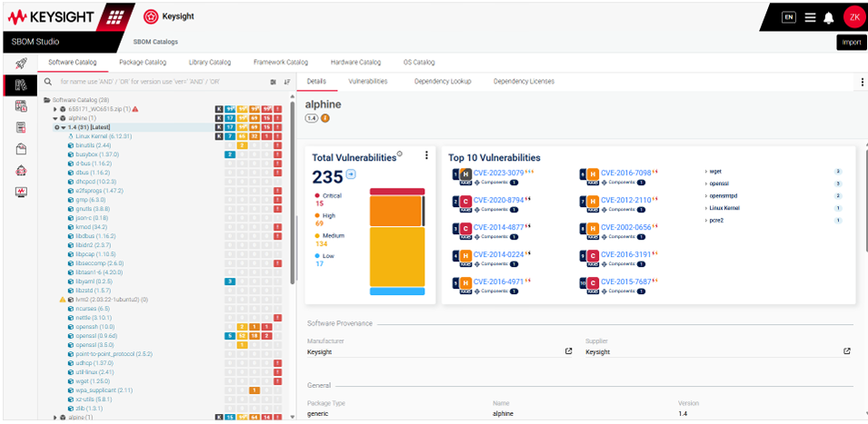The height and width of the screenshot is (424, 868).
Task: Click the SBOM Catalogs breadcrumb
Action: tap(155, 42)
